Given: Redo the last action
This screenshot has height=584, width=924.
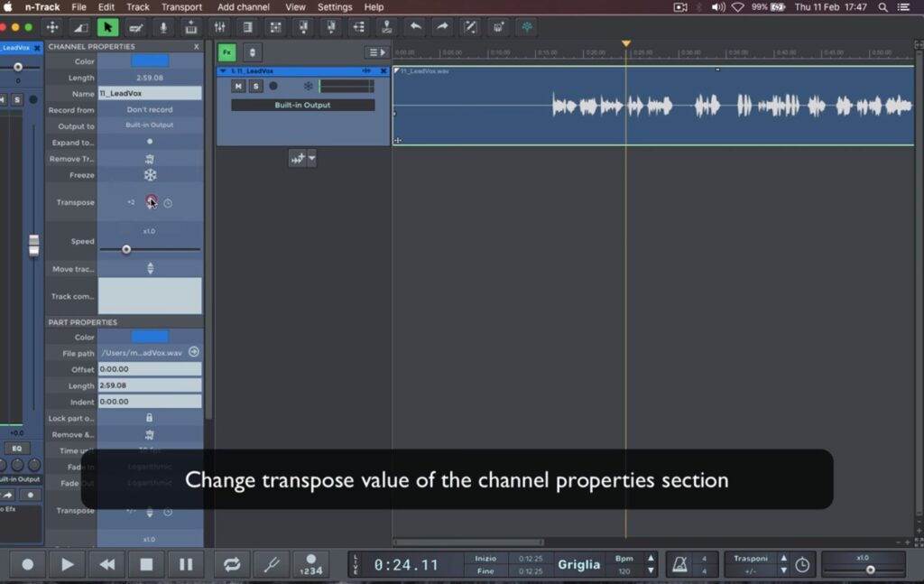Looking at the screenshot, I should pos(442,27).
